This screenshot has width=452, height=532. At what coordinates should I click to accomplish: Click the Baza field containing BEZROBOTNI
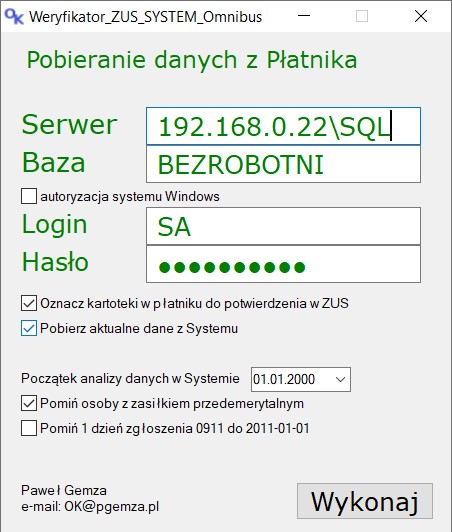click(x=283, y=164)
